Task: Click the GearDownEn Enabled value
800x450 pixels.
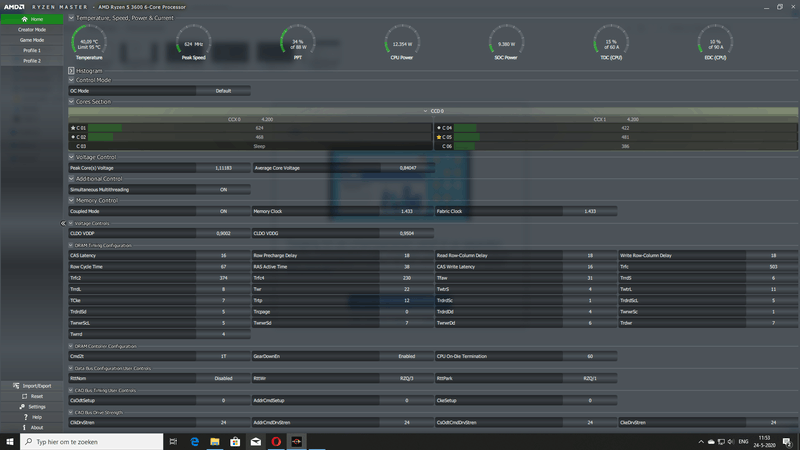Action: [x=407, y=357]
